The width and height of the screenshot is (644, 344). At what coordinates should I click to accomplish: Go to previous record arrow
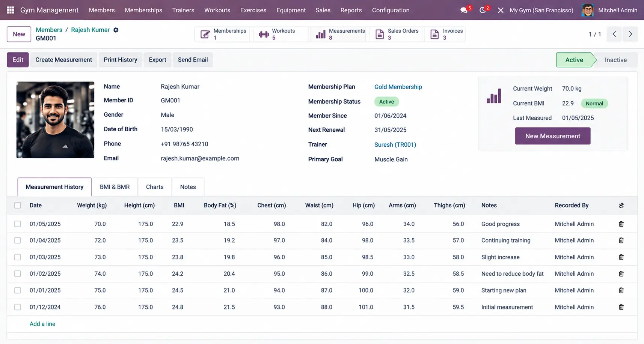click(x=614, y=34)
